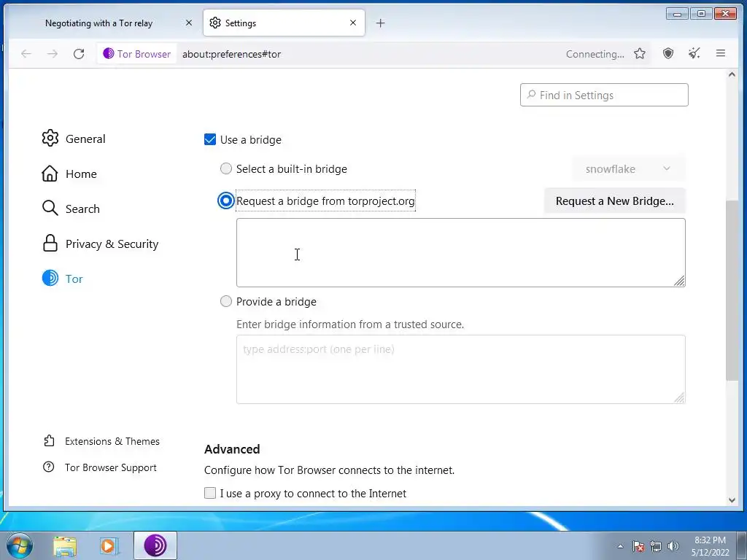Click the Tor onion icon in sidebar
The width and height of the screenshot is (747, 560).
50,278
